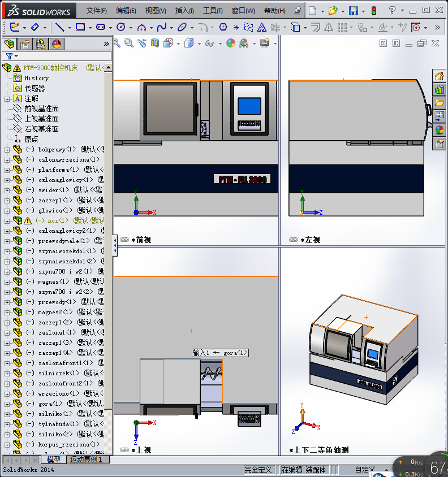Select the Spline tool
The height and width of the screenshot is (477, 448).
(x=162, y=27)
